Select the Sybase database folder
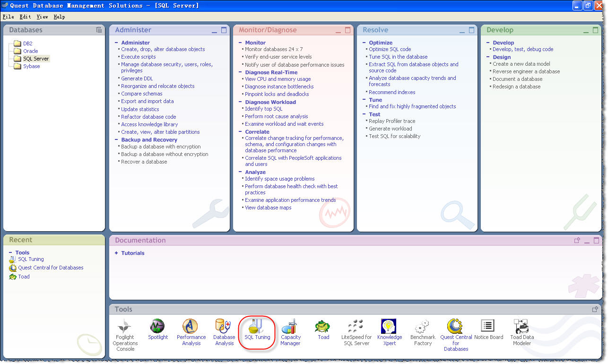This screenshot has height=364, width=608. tap(31, 66)
